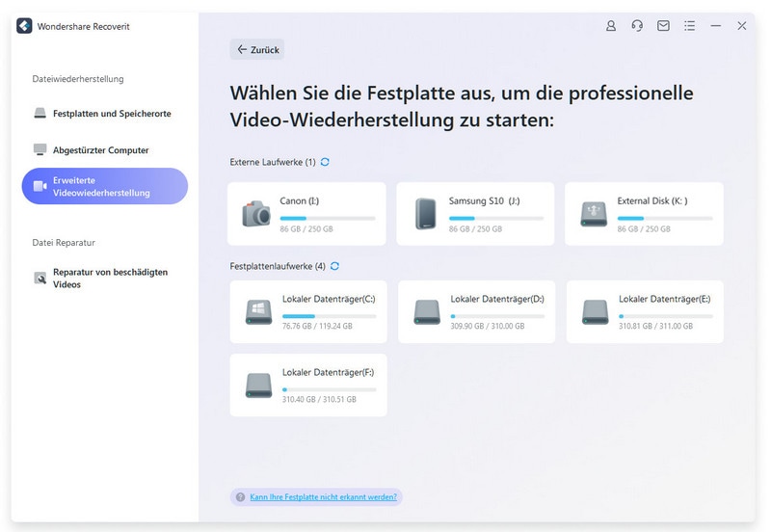This screenshot has height=532, width=771.
Task: Click the Festplatten und Speicherorte drive icon
Action: (x=40, y=113)
